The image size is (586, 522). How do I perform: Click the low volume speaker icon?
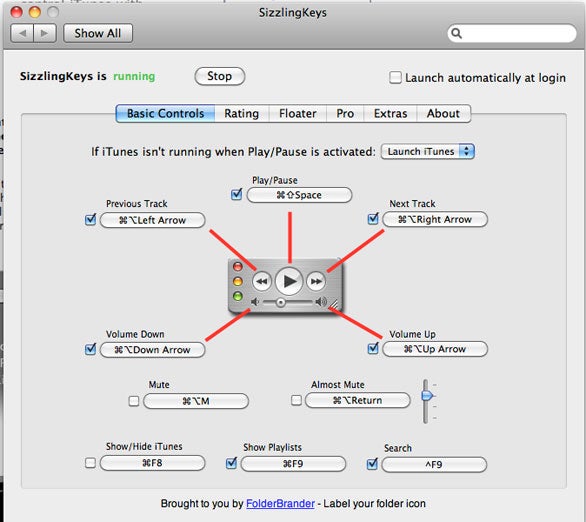tap(255, 302)
